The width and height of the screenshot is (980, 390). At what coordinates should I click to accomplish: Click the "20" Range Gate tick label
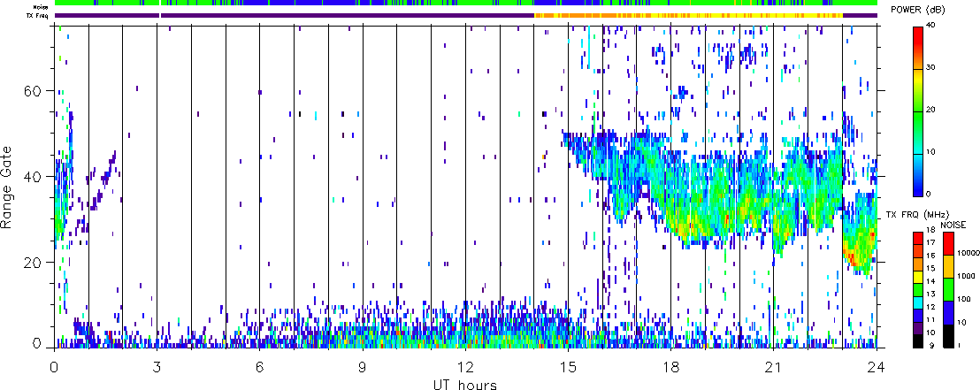point(32,262)
